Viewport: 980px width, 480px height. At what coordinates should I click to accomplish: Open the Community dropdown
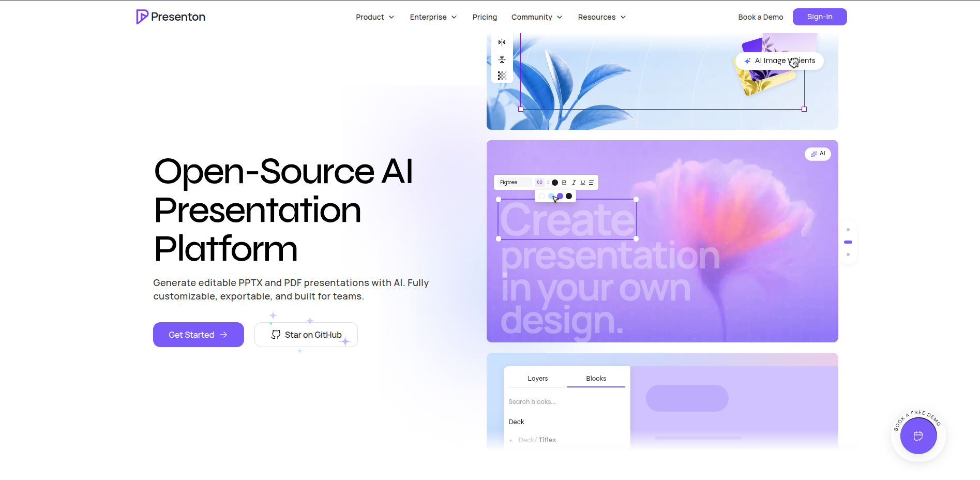[x=537, y=17]
